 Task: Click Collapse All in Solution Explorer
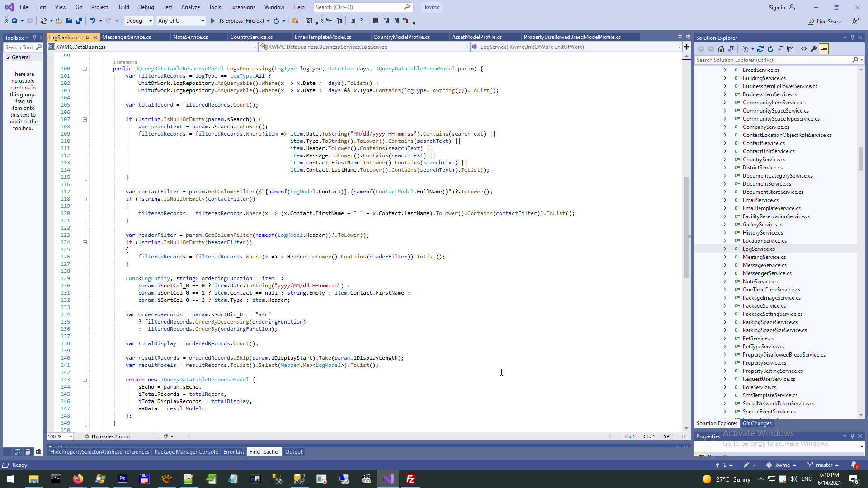780,49
